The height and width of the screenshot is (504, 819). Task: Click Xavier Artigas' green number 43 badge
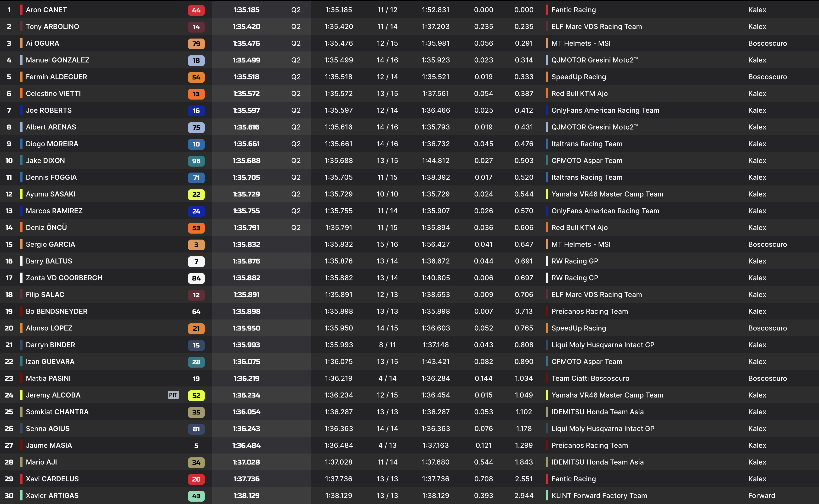click(196, 496)
